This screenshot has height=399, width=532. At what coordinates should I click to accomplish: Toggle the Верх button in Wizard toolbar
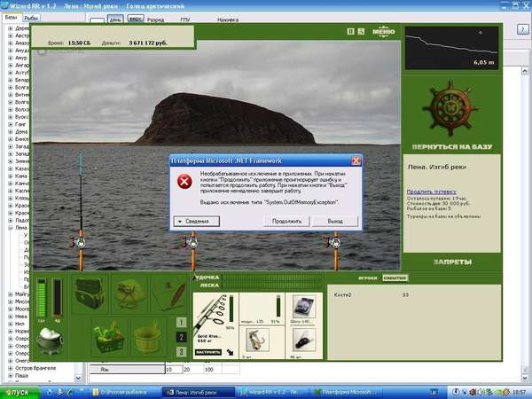click(x=136, y=19)
